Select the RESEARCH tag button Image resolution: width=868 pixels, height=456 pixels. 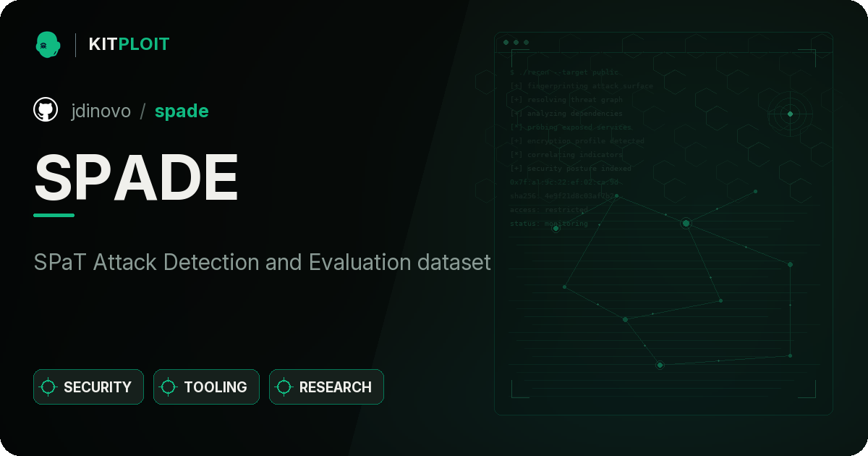(326, 387)
